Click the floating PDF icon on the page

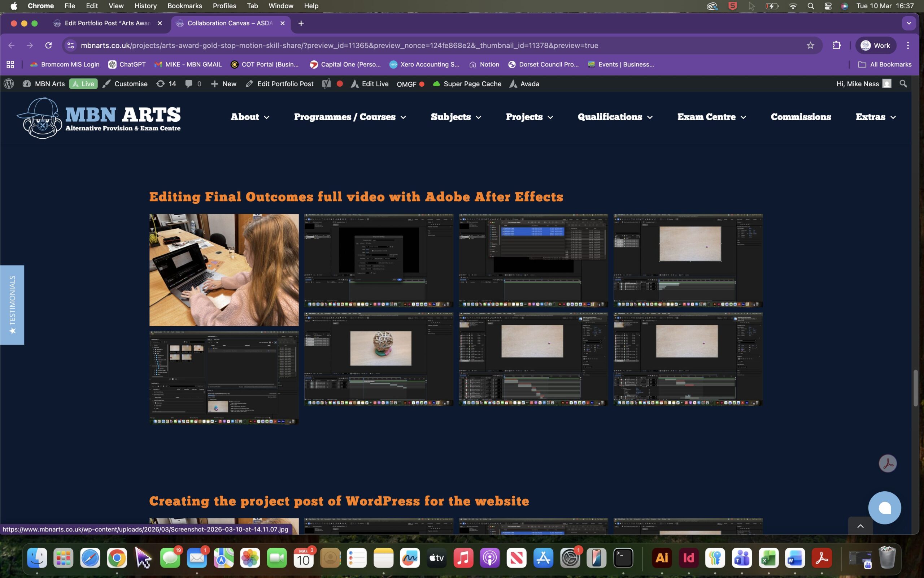tap(888, 463)
